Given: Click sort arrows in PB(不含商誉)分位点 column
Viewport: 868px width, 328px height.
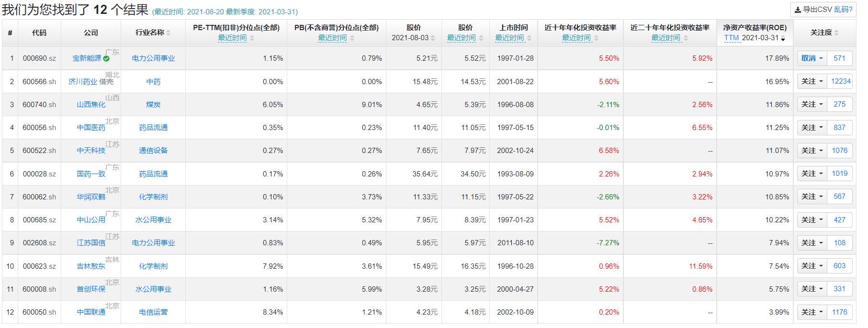Looking at the screenshot, I should [352, 38].
